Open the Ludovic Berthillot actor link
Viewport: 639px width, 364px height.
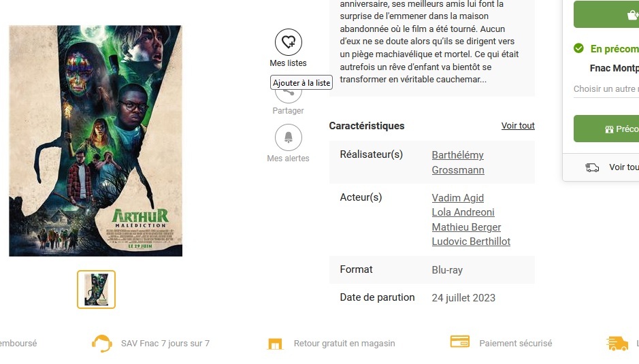pyautogui.click(x=471, y=242)
